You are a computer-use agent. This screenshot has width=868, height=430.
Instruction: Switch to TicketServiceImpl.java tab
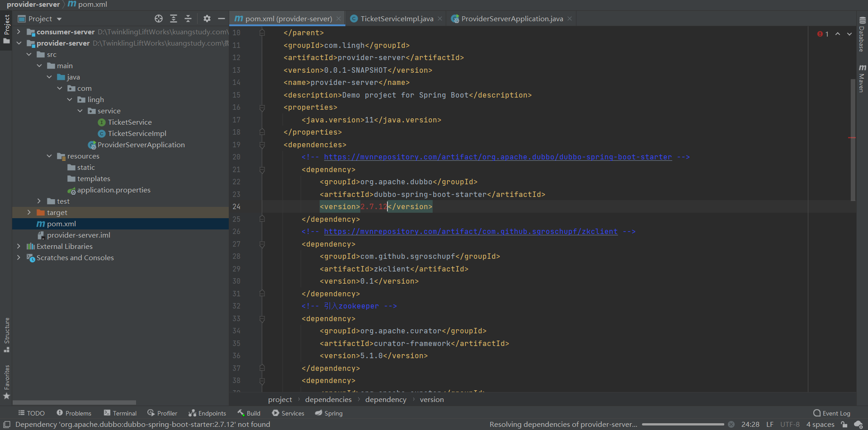pos(396,19)
